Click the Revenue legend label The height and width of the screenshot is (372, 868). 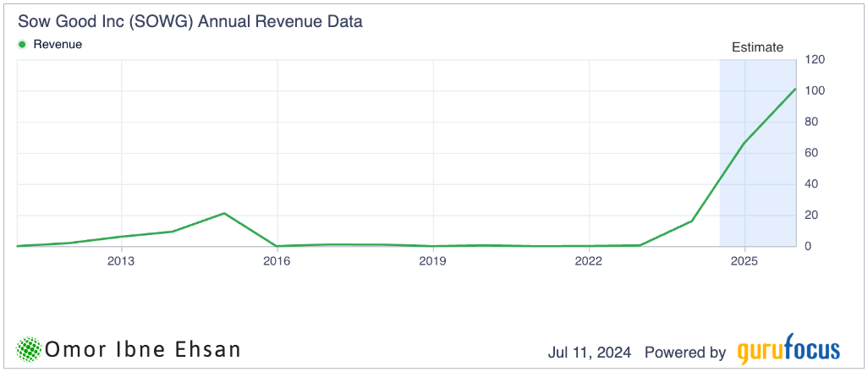tap(58, 44)
